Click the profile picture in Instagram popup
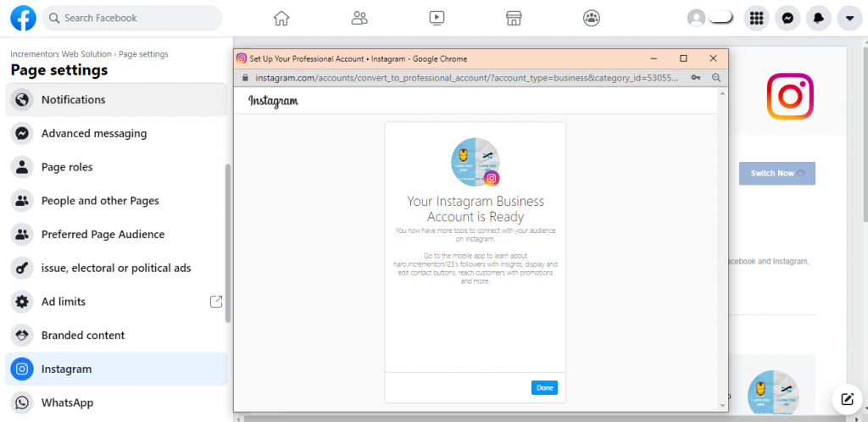 pyautogui.click(x=476, y=162)
